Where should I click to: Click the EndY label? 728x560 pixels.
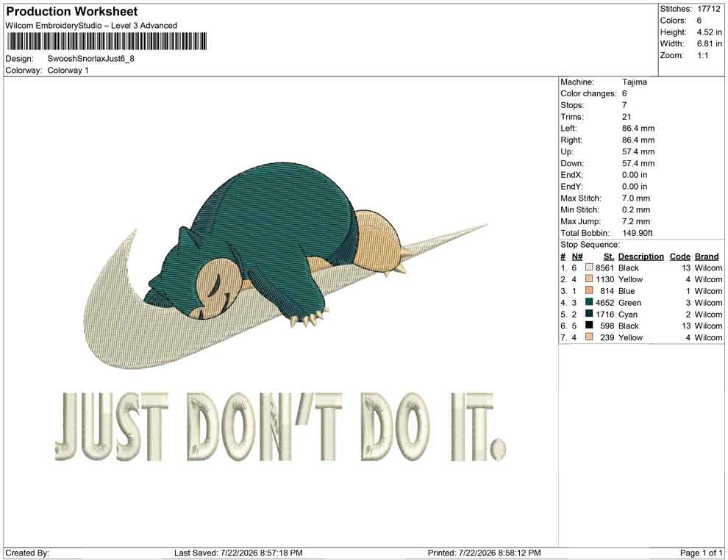pyautogui.click(x=571, y=186)
